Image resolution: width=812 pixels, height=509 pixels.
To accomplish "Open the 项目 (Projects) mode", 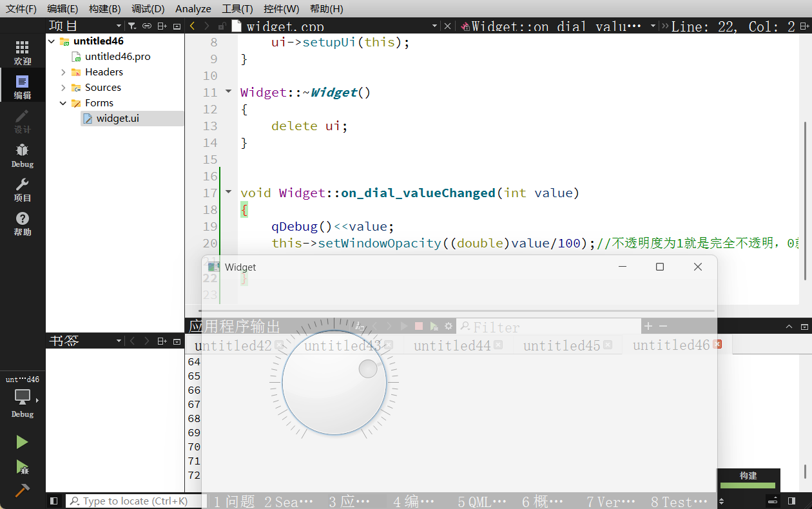I will [23, 189].
